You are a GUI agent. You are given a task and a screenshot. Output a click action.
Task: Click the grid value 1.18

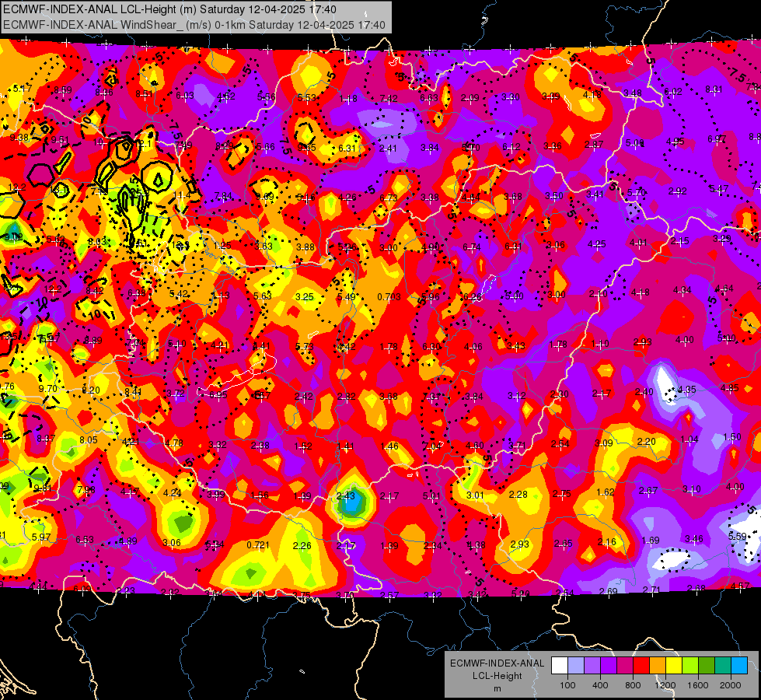(348, 99)
